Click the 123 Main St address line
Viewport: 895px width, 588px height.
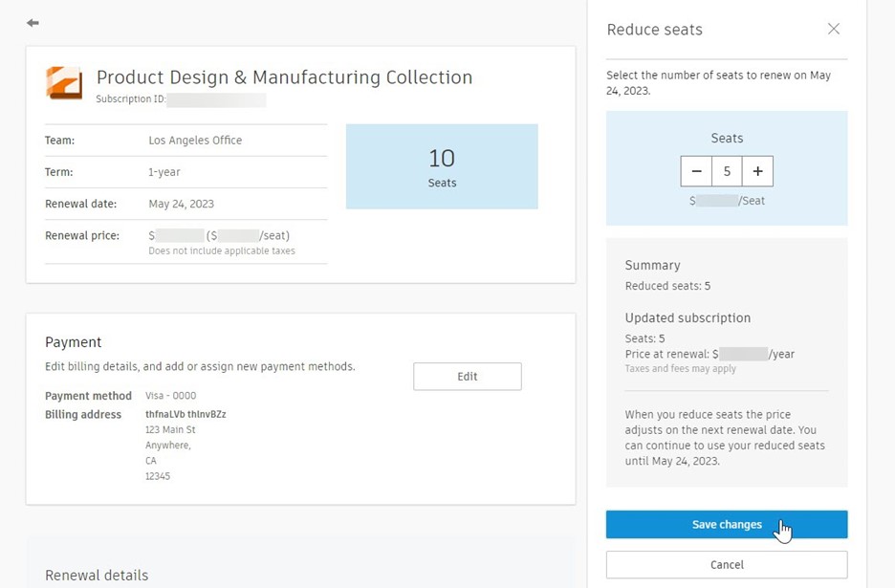(x=170, y=430)
